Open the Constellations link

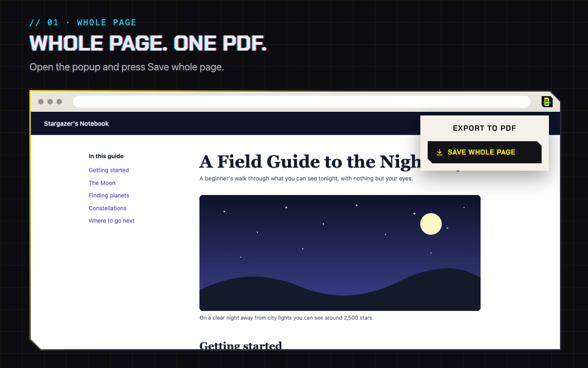click(107, 208)
